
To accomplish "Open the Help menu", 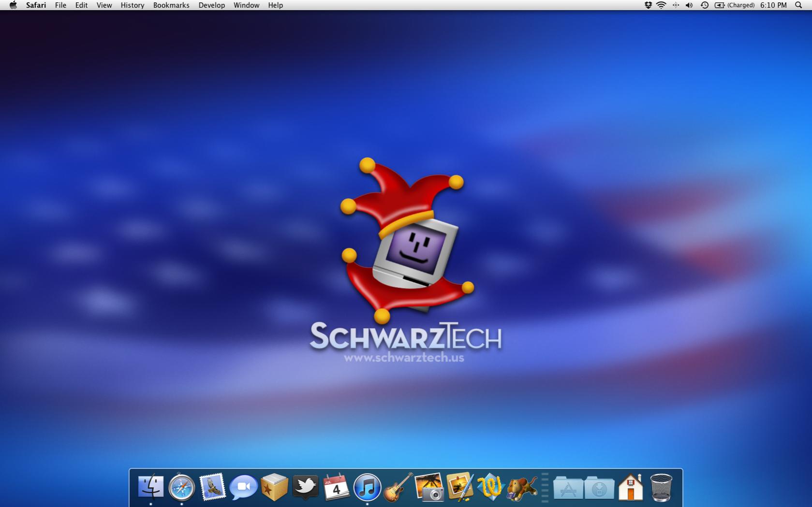I will (x=276, y=5).
